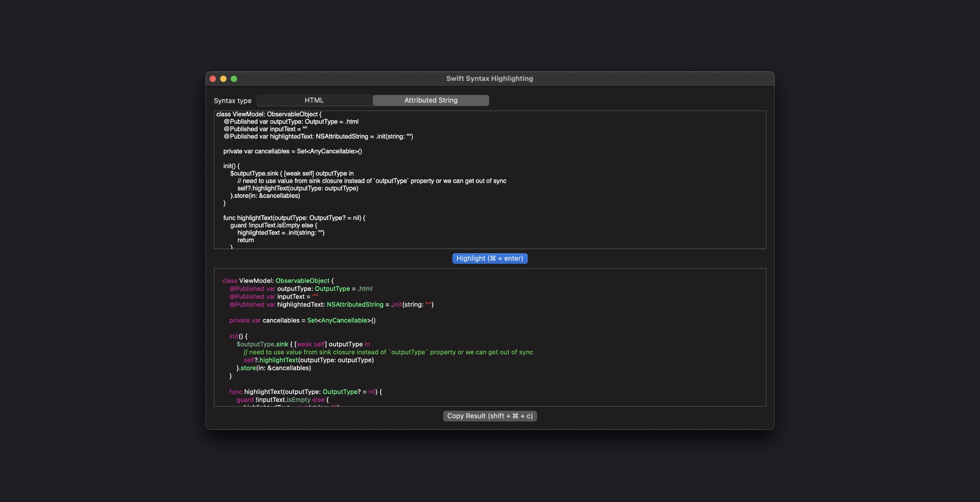Click inside the code input text area
Image resolution: width=980 pixels, height=502 pixels.
point(457,179)
